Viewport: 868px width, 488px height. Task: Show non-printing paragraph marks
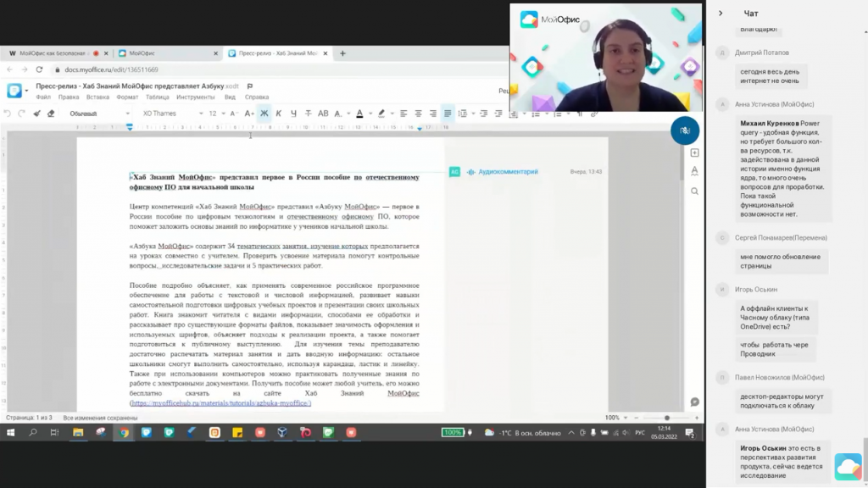point(580,114)
